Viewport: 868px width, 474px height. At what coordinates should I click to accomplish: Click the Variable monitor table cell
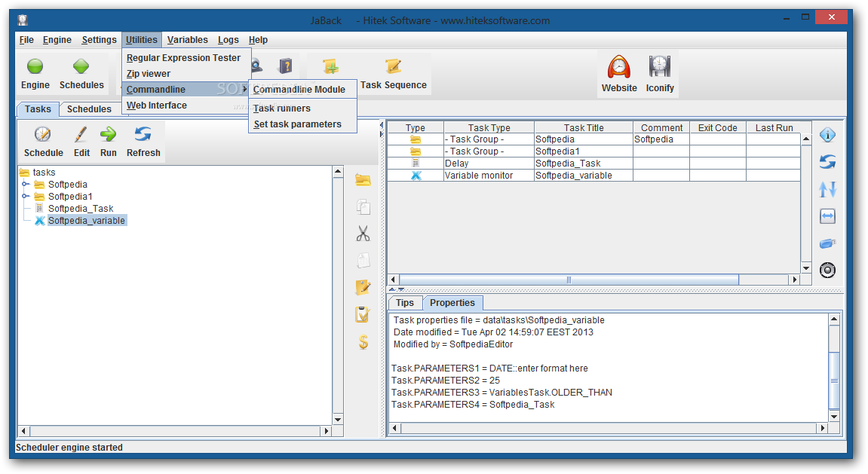(x=489, y=176)
